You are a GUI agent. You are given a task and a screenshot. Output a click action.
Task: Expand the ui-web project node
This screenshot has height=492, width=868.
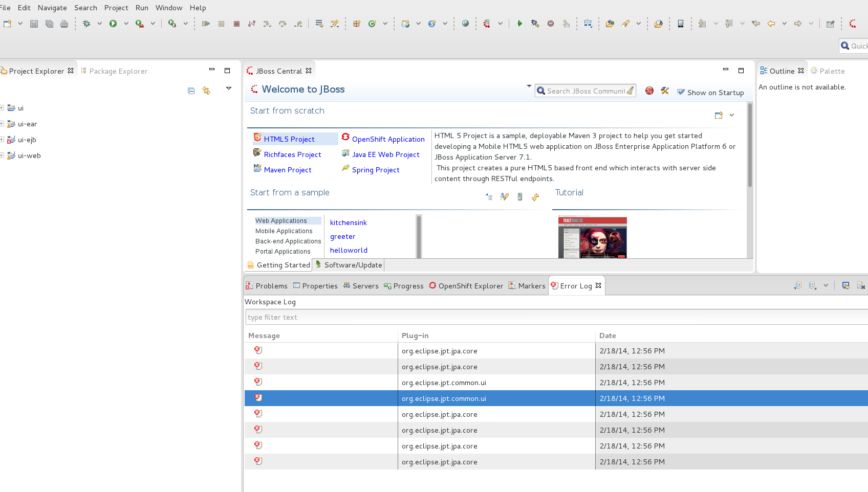2,155
